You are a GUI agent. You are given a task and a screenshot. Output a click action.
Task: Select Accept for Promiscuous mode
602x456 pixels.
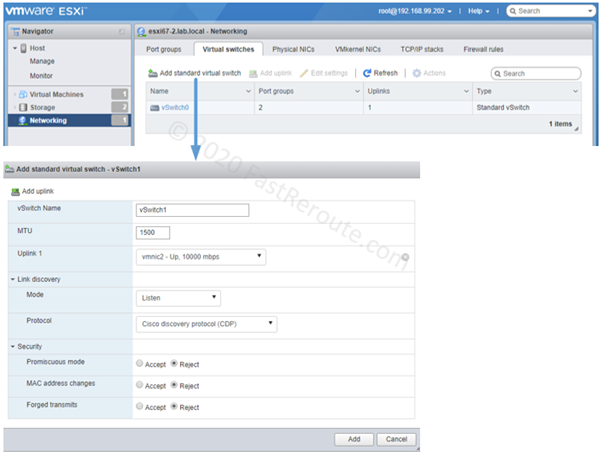139,363
